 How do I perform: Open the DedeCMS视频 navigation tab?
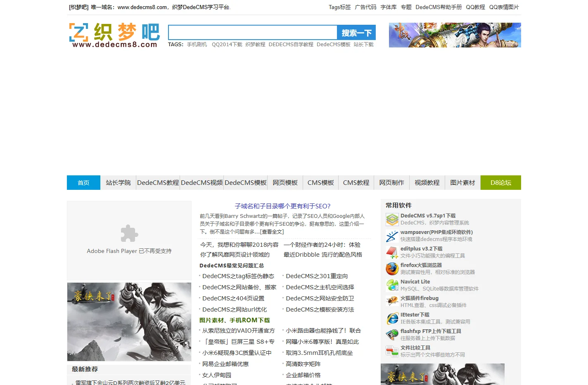(x=202, y=183)
